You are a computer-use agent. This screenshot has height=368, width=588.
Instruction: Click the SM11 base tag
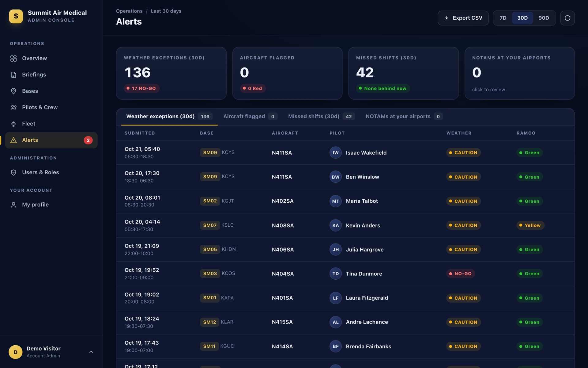click(x=209, y=346)
